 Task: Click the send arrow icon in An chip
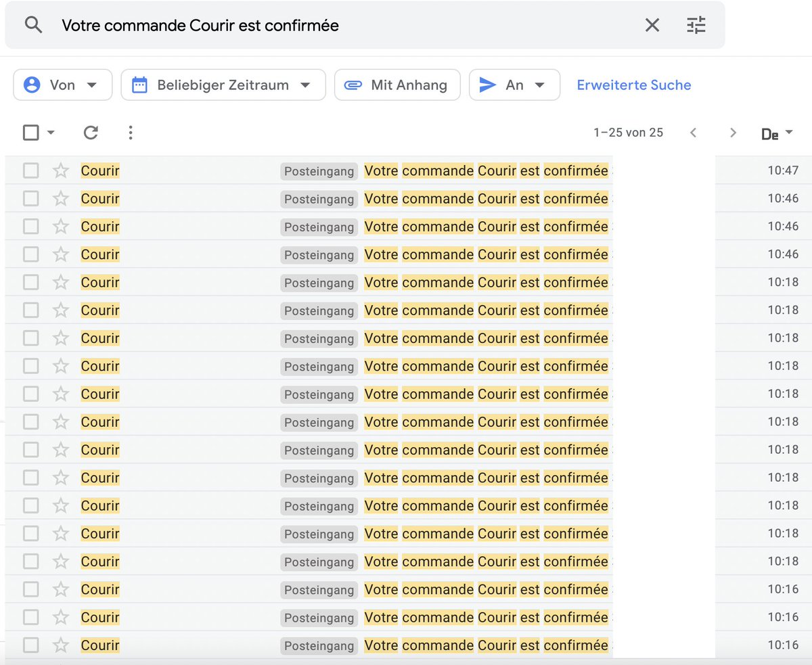pyautogui.click(x=488, y=85)
